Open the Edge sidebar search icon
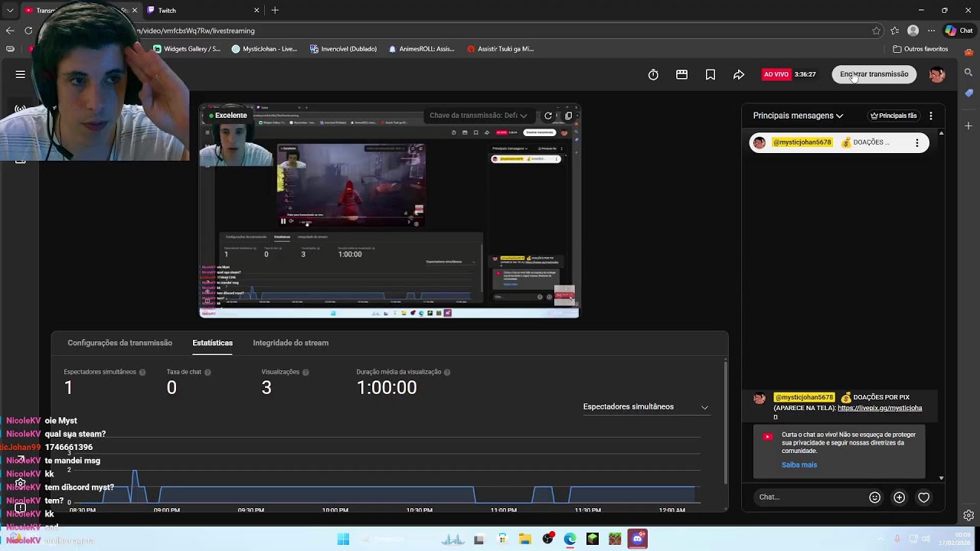This screenshot has width=980, height=551. point(969,72)
